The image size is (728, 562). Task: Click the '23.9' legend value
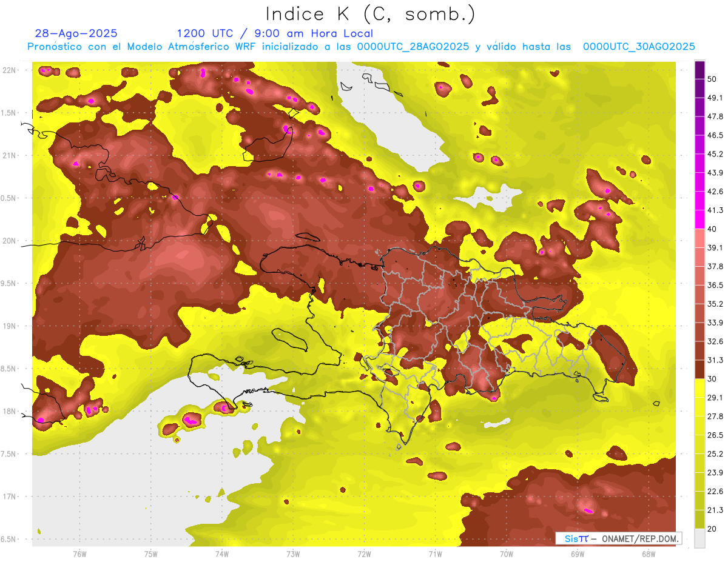(x=715, y=473)
